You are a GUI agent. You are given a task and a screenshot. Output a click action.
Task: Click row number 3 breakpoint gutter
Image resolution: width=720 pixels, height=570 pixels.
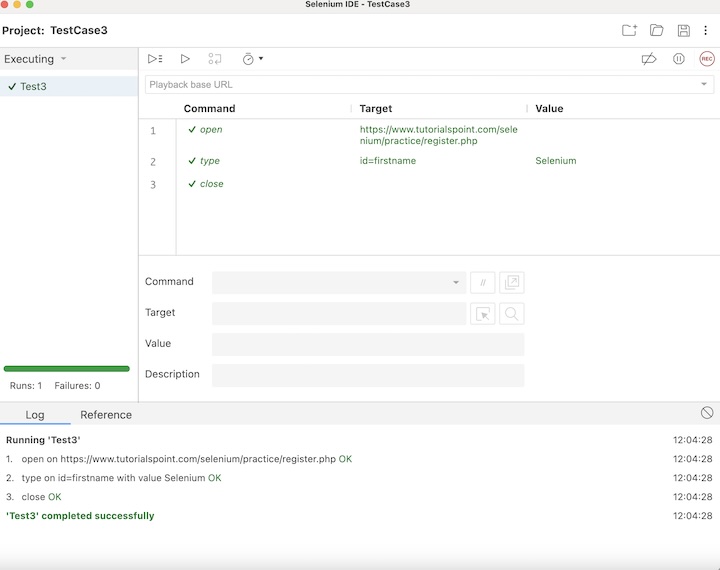[153, 185]
